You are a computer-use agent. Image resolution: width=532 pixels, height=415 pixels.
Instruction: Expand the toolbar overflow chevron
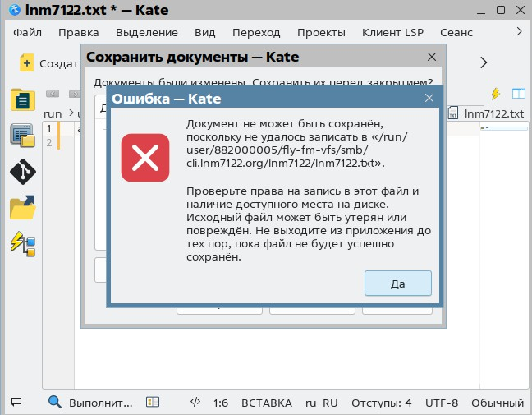click(x=484, y=62)
